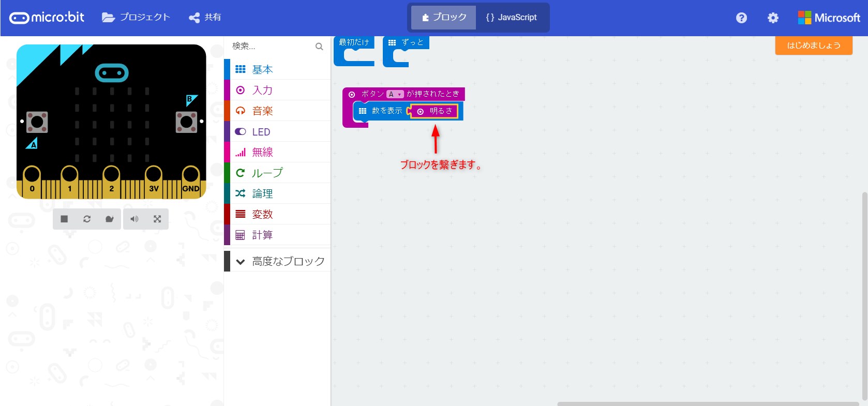Screen dimensions: 868x406
Task: Open the settings gear menu
Action: [773, 18]
